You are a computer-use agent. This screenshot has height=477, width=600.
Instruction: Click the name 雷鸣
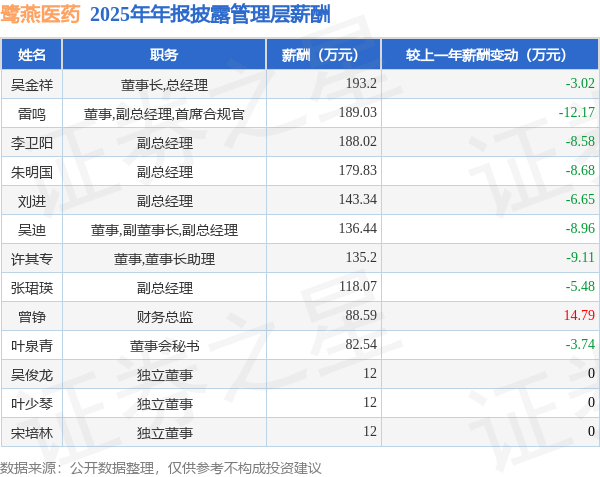32,114
